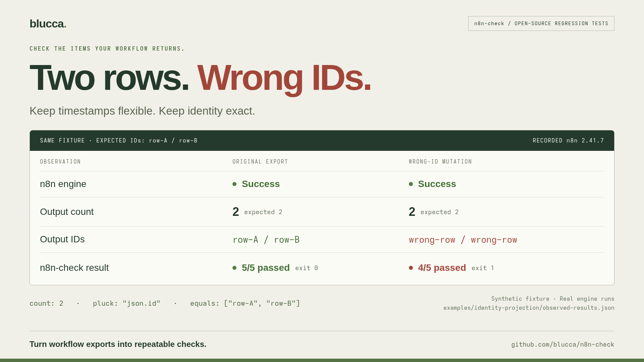
Task: Click the 'SAME FIXTURE · EXPECTED IDs' table header
Action: click(119, 140)
